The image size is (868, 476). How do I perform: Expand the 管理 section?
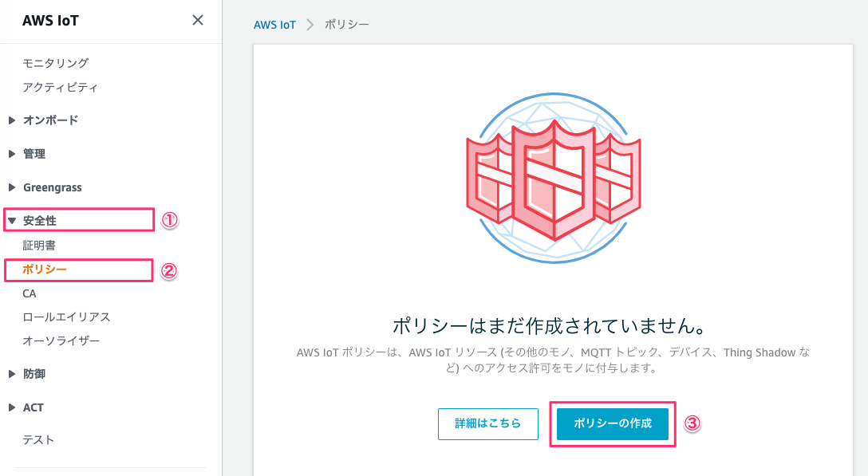pyautogui.click(x=35, y=154)
